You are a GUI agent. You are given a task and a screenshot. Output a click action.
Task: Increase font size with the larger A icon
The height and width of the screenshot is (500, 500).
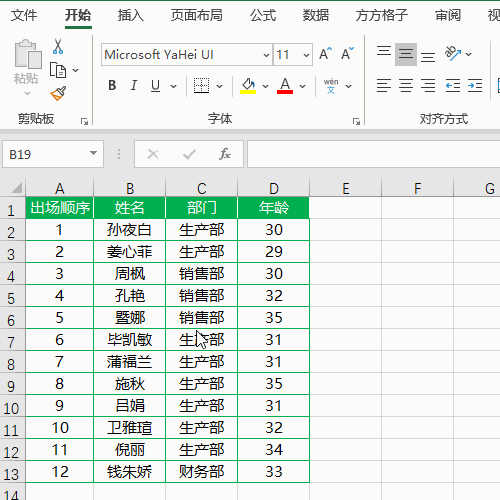325,54
